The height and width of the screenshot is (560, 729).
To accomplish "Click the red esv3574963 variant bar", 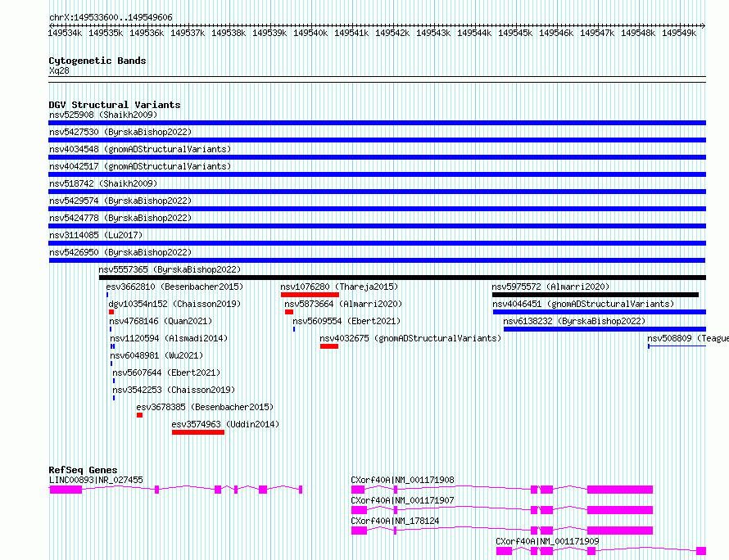I will point(198,432).
